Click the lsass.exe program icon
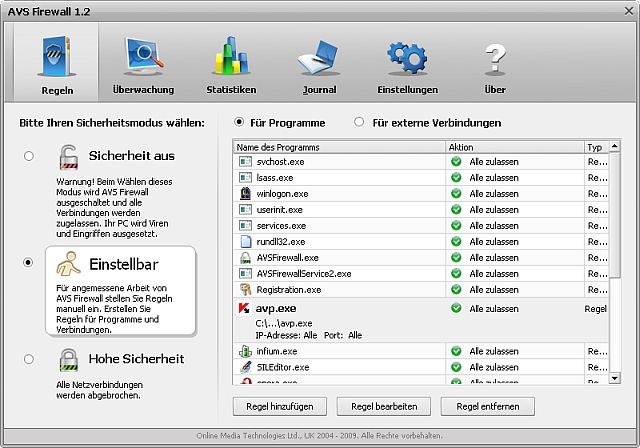Image resolution: width=640 pixels, height=448 pixels. click(x=245, y=177)
